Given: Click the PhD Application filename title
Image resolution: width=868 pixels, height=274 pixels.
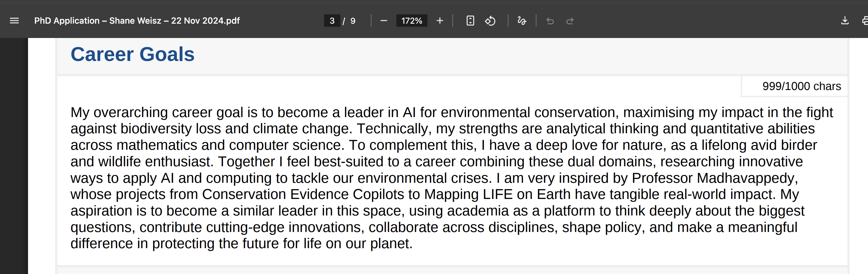Looking at the screenshot, I should (x=137, y=21).
